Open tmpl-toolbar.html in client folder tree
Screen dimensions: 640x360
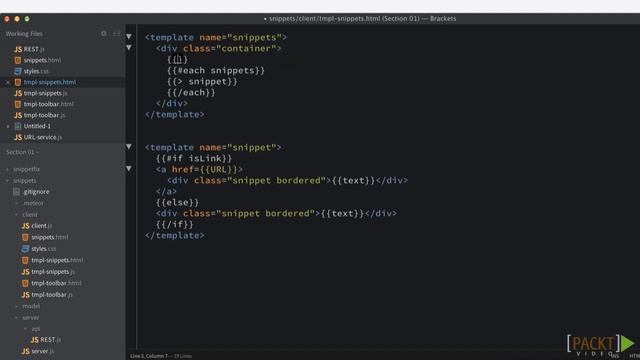pyautogui.click(x=56, y=283)
